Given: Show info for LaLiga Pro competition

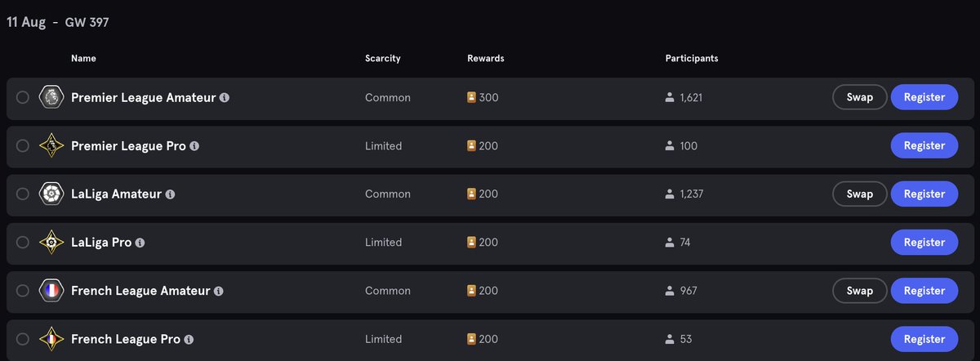Looking at the screenshot, I should tap(140, 243).
